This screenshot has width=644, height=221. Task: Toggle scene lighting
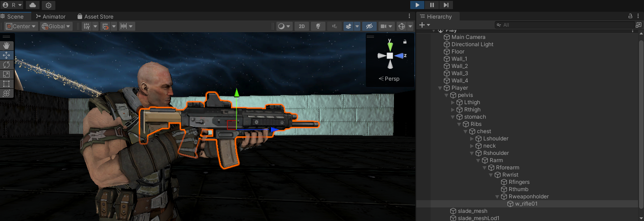pos(319,26)
